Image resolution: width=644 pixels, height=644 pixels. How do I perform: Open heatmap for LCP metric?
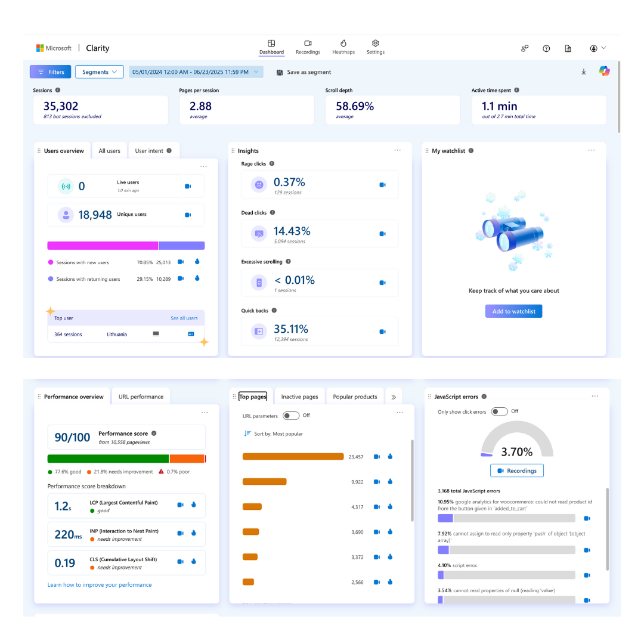(194, 505)
